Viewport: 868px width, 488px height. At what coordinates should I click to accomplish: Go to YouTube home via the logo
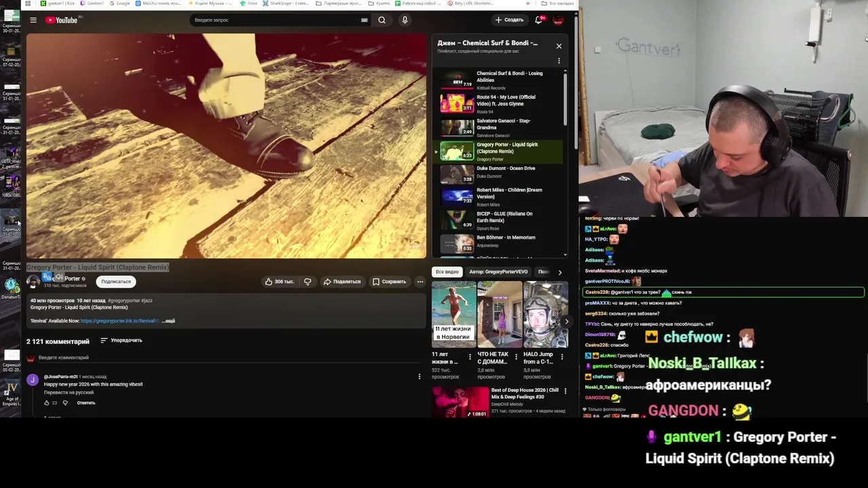pos(61,20)
